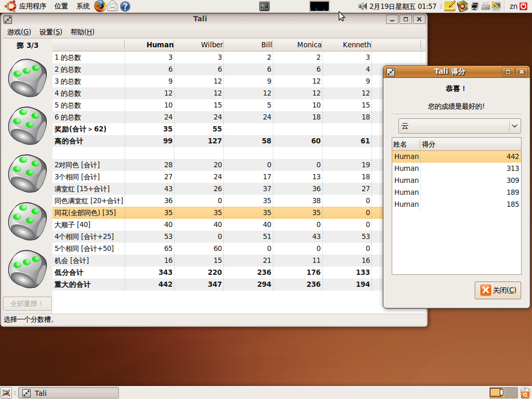
Task: Open the 位置 panel menu
Action: click(x=61, y=6)
